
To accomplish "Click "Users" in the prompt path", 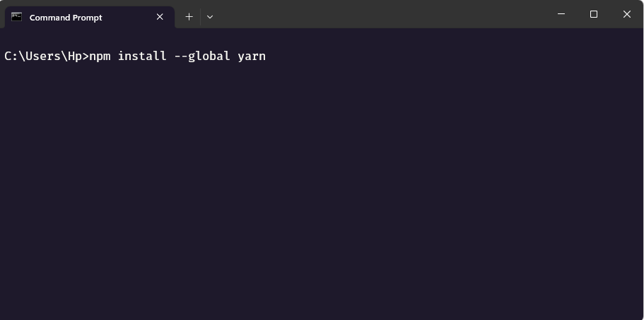I will [x=43, y=56].
